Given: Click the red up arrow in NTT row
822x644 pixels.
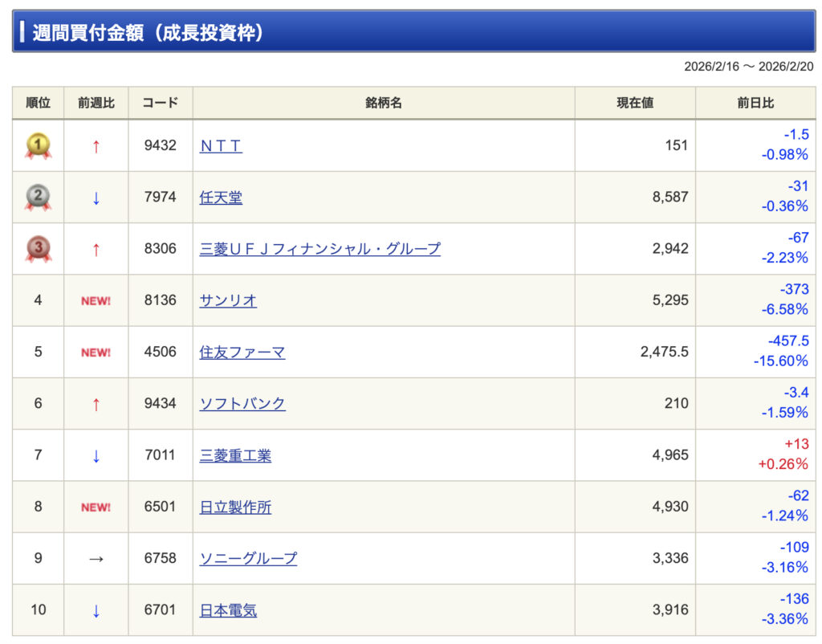Looking at the screenshot, I should pyautogui.click(x=96, y=146).
